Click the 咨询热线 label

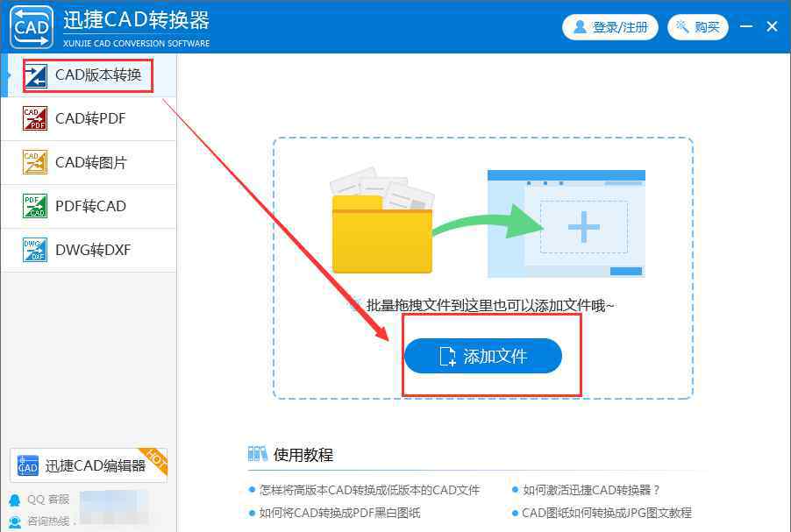tap(48, 521)
